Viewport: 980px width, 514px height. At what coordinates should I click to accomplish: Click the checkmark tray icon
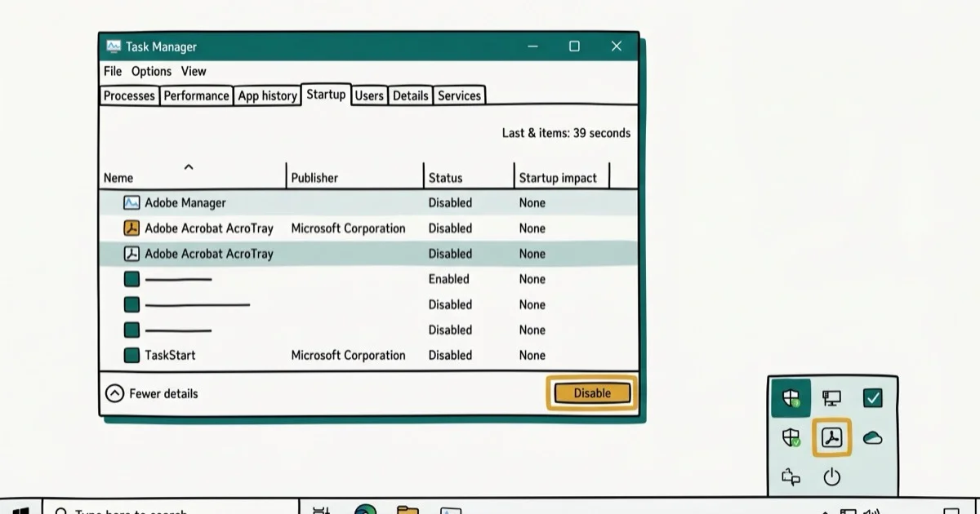pyautogui.click(x=873, y=398)
